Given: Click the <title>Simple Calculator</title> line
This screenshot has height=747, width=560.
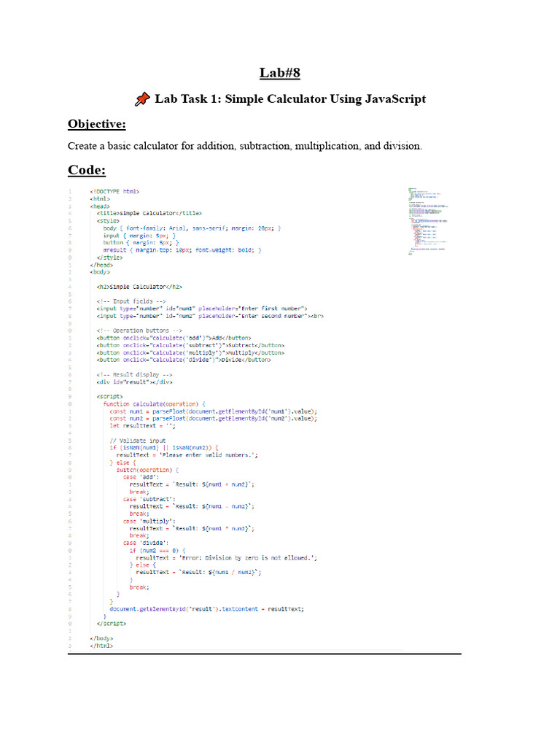Looking at the screenshot, I should (x=149, y=214).
